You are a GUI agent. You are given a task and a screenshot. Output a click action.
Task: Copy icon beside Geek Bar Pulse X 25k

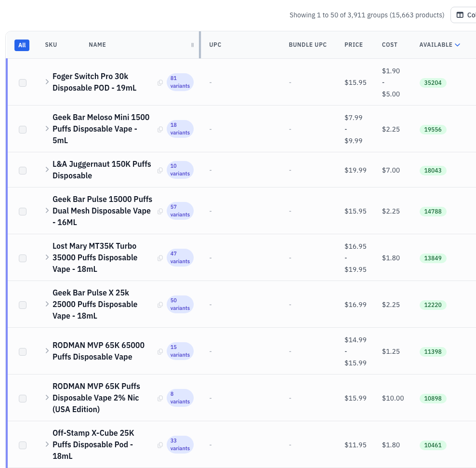(x=160, y=305)
